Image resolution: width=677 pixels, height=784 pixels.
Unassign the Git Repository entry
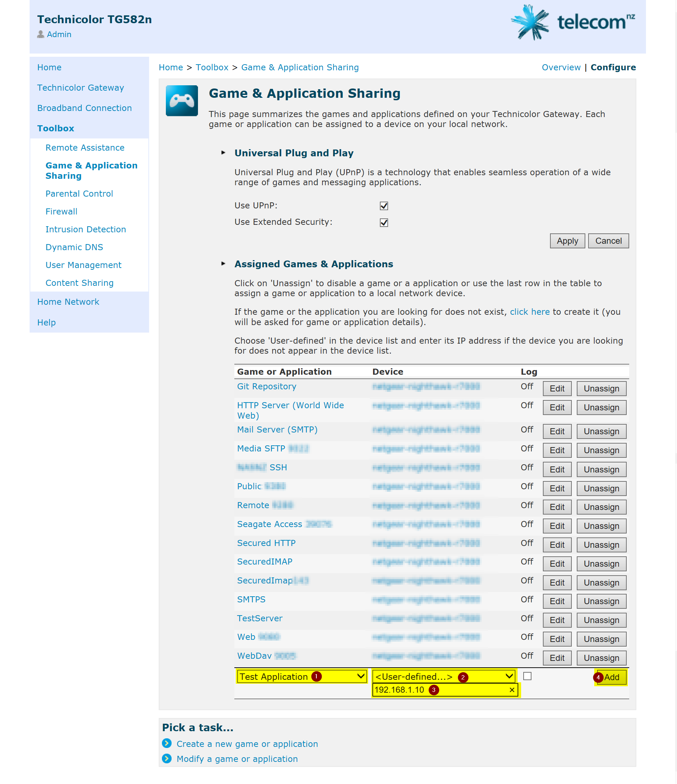pyautogui.click(x=601, y=389)
